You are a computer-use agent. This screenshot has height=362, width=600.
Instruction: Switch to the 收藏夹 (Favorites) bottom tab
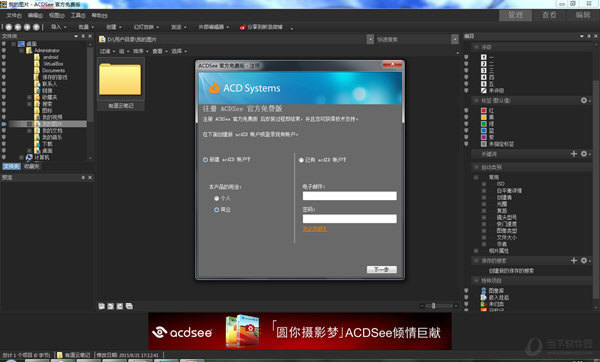click(x=31, y=166)
